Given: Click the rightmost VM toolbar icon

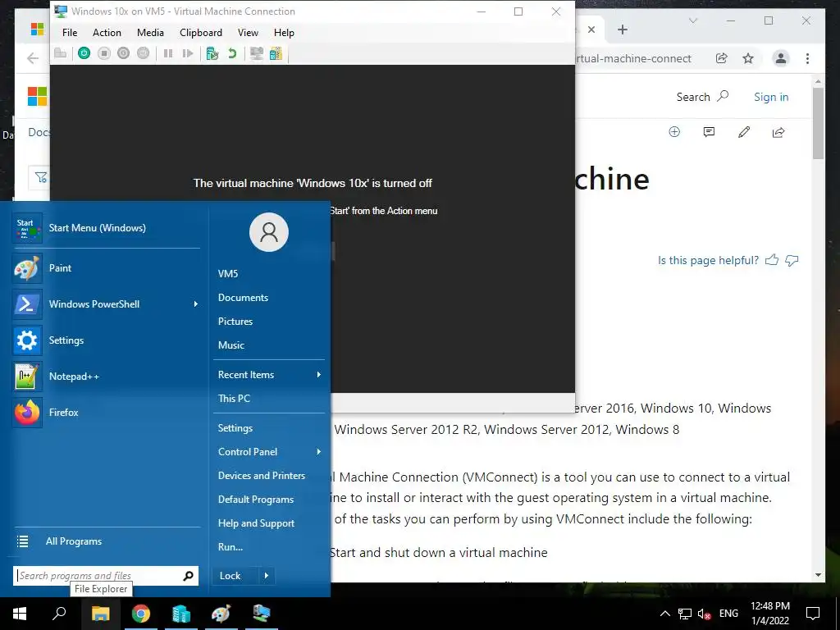Looking at the screenshot, I should coord(276,53).
